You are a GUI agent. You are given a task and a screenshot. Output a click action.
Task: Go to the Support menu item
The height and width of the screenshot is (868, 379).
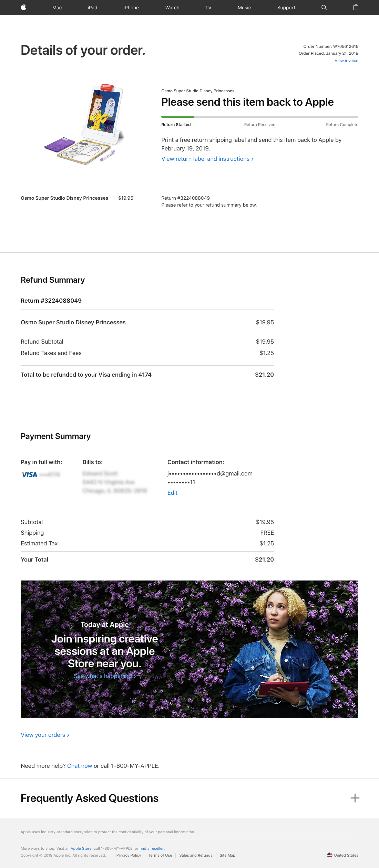(286, 8)
